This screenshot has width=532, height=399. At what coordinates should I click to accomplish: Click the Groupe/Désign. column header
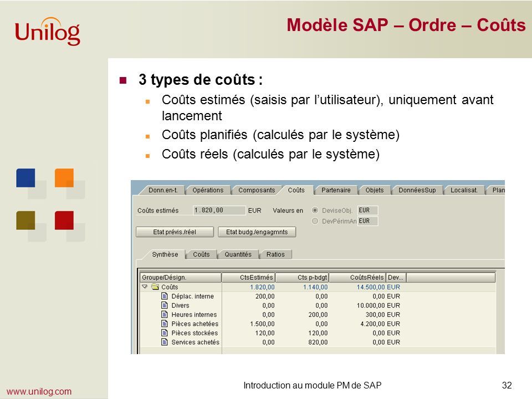[x=181, y=278]
